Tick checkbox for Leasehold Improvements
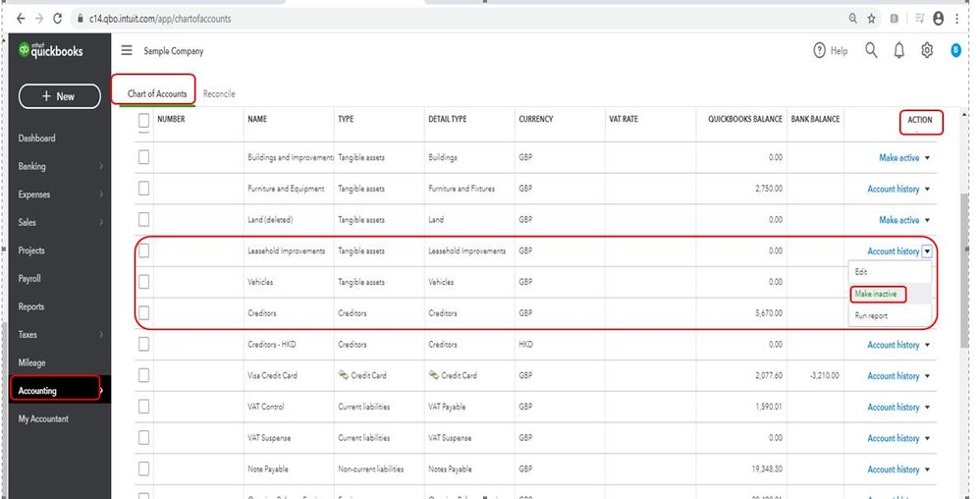 [143, 250]
